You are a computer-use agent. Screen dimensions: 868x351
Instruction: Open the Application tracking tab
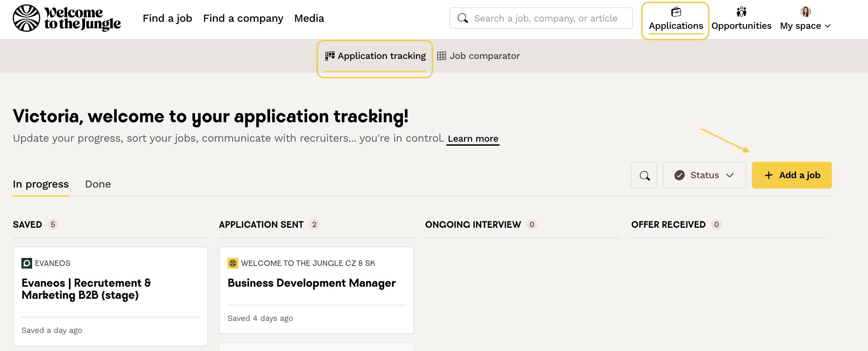(x=375, y=56)
